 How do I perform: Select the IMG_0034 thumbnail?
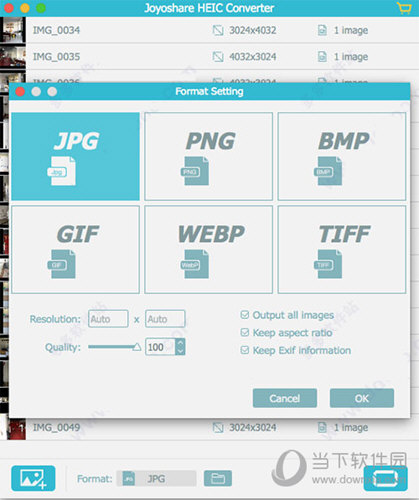pyautogui.click(x=13, y=30)
